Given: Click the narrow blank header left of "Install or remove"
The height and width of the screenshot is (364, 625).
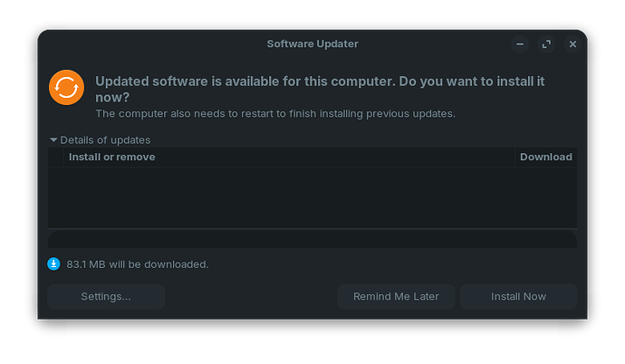Looking at the screenshot, I should pyautogui.click(x=57, y=157).
